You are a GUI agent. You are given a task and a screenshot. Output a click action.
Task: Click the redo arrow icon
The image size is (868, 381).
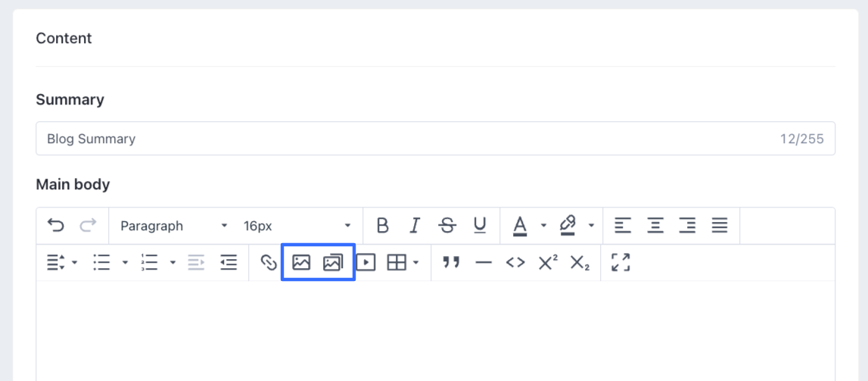(x=89, y=226)
